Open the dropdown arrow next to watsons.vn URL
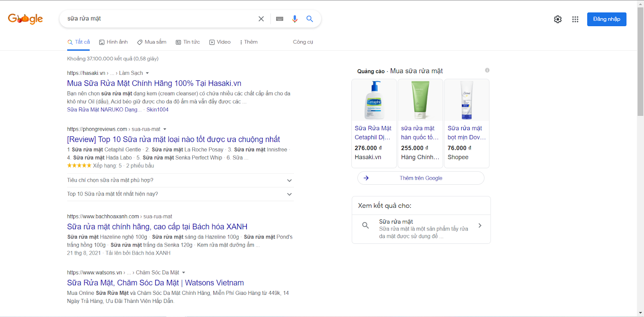This screenshot has width=644, height=317. point(184,273)
